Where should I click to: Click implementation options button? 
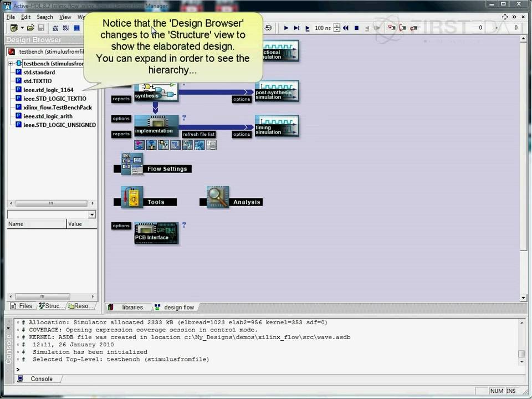pyautogui.click(x=121, y=119)
